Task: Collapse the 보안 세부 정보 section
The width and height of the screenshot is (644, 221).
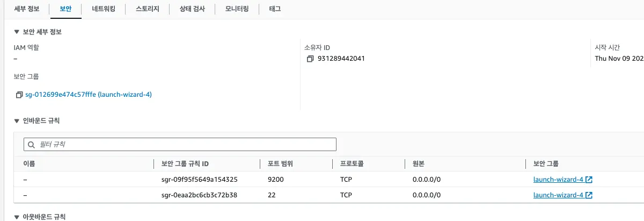Action: [x=17, y=32]
